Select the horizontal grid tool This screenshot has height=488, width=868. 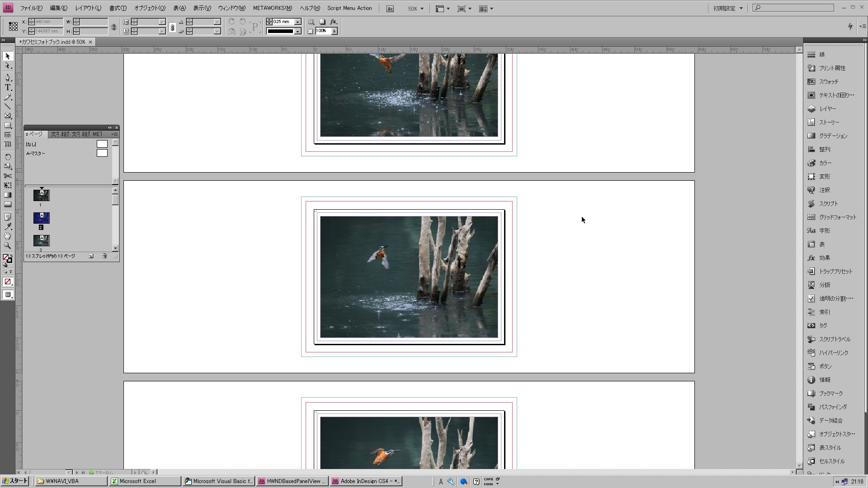(8, 135)
